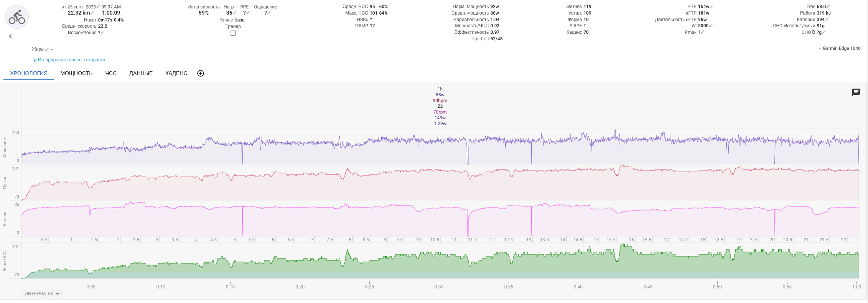Edit weight 68.0 using pencil icon

coord(828,7)
